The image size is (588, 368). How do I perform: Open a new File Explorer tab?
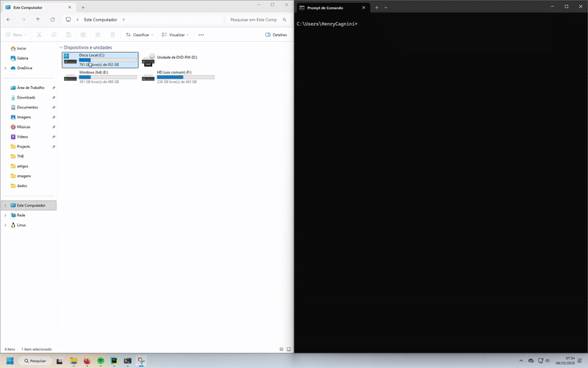tap(83, 7)
